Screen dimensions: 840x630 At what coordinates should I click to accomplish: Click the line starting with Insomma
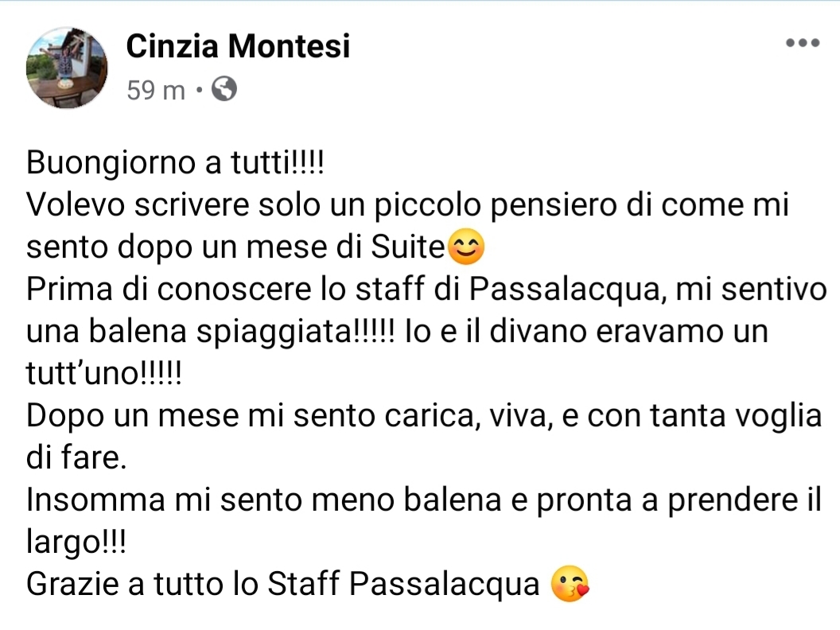[424, 500]
